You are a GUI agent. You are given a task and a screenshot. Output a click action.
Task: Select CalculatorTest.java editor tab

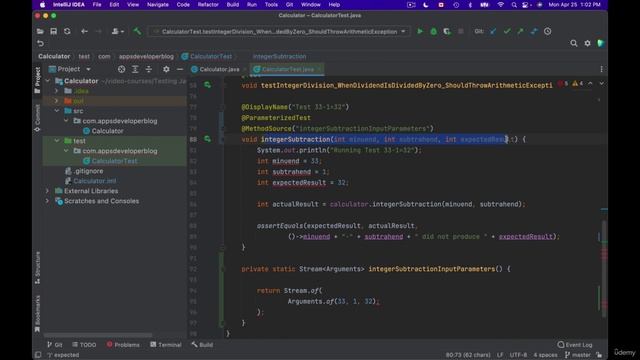pos(287,69)
